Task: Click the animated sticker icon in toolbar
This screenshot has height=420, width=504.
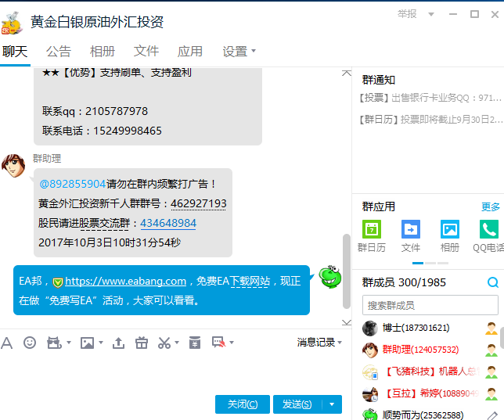Action: [54, 343]
